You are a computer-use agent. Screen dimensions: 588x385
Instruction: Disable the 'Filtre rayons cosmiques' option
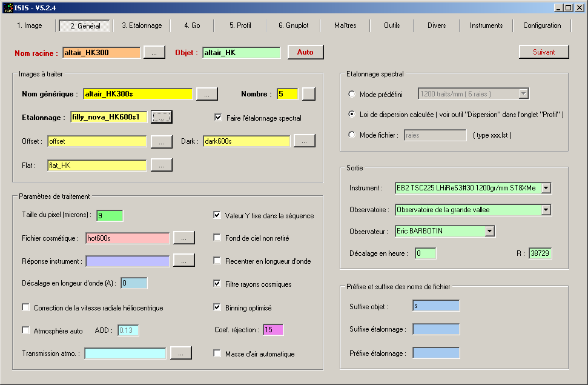coord(217,283)
